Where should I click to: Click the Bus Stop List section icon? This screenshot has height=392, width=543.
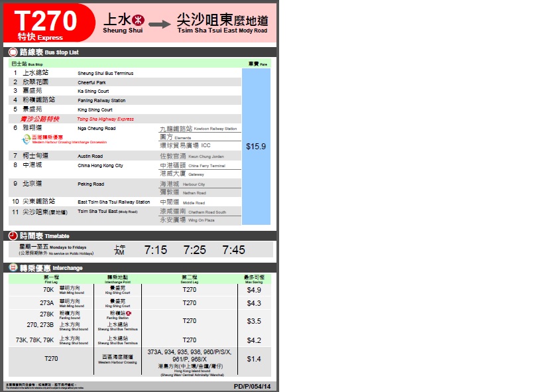(x=13, y=52)
